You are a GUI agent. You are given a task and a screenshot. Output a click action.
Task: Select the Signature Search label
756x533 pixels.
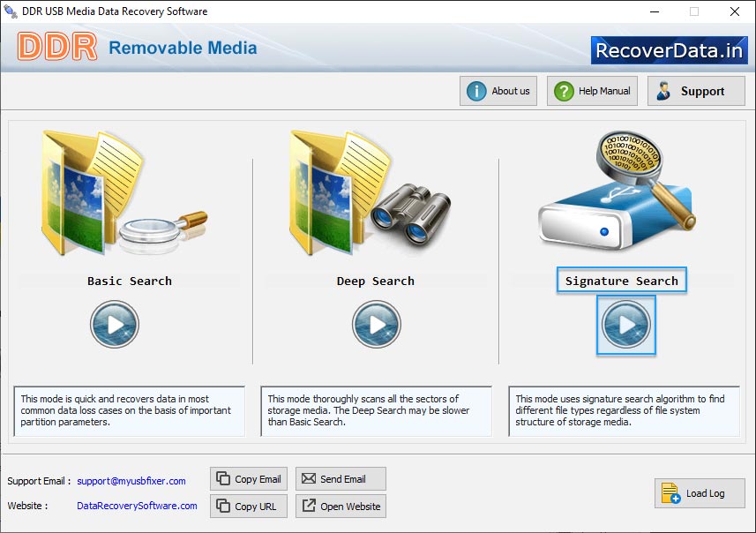(x=622, y=281)
